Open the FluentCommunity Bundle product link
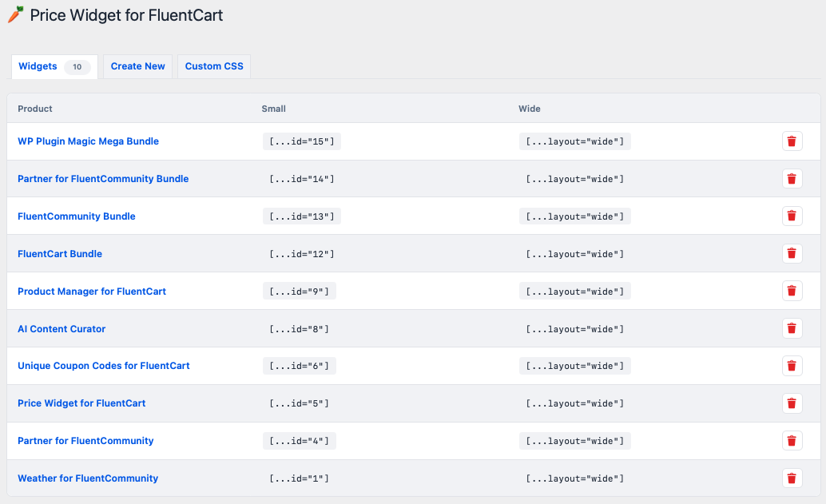This screenshot has height=504, width=826. [77, 216]
